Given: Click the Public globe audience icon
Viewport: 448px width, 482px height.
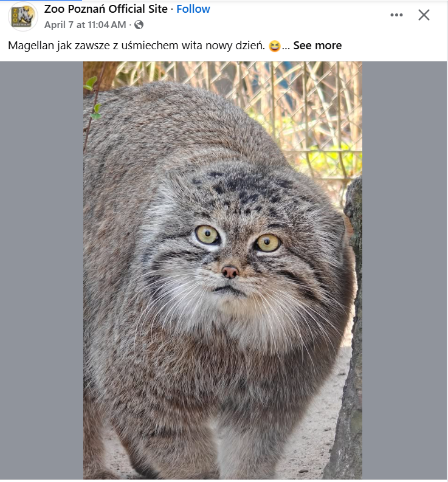Looking at the screenshot, I should [139, 24].
